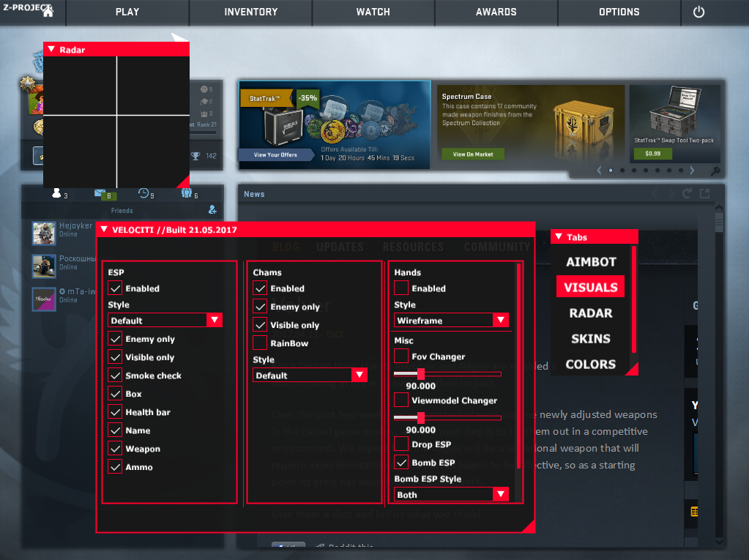Image resolution: width=749 pixels, height=560 pixels.
Task: Switch to the AIMBOT tab
Action: coord(591,261)
